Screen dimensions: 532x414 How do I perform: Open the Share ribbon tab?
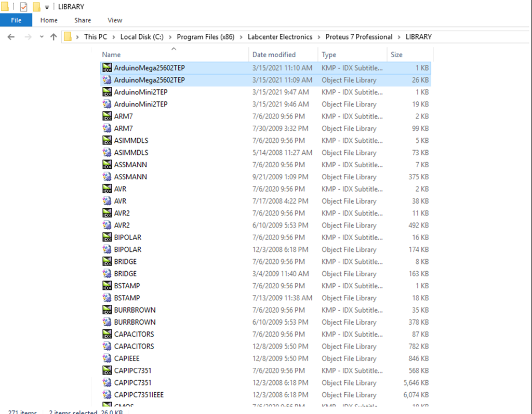(83, 20)
